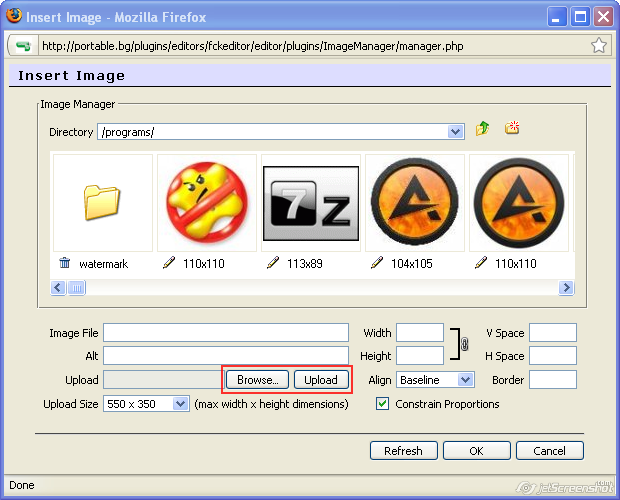Click the new folder icon
This screenshot has width=620, height=500.
click(x=512, y=128)
